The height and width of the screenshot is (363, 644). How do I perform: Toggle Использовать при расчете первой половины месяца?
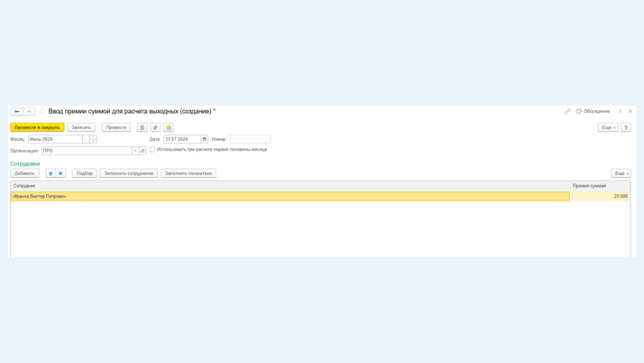pyautogui.click(x=152, y=149)
